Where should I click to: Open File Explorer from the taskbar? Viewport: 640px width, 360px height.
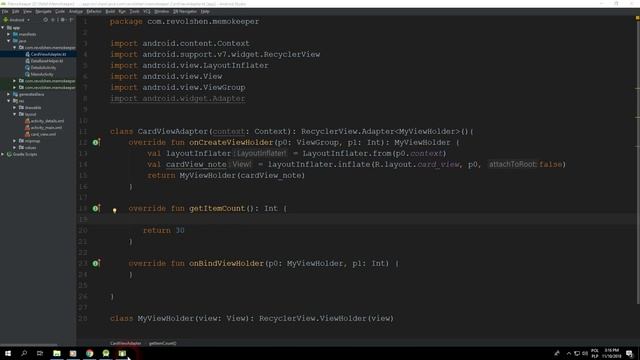click(x=57, y=353)
